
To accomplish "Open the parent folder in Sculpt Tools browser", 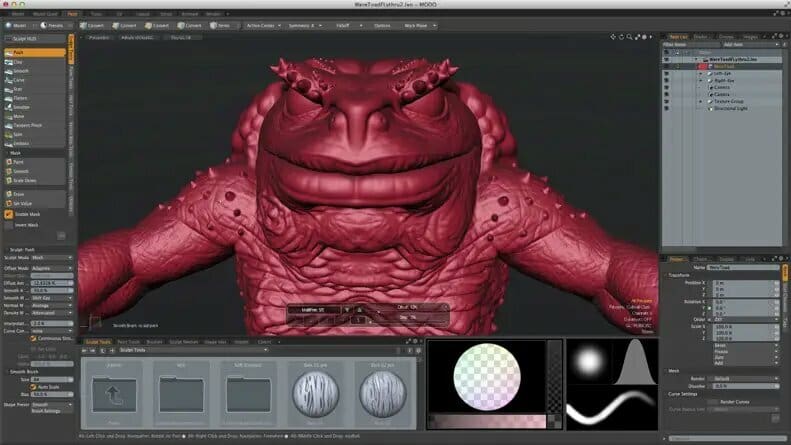I will click(x=114, y=393).
